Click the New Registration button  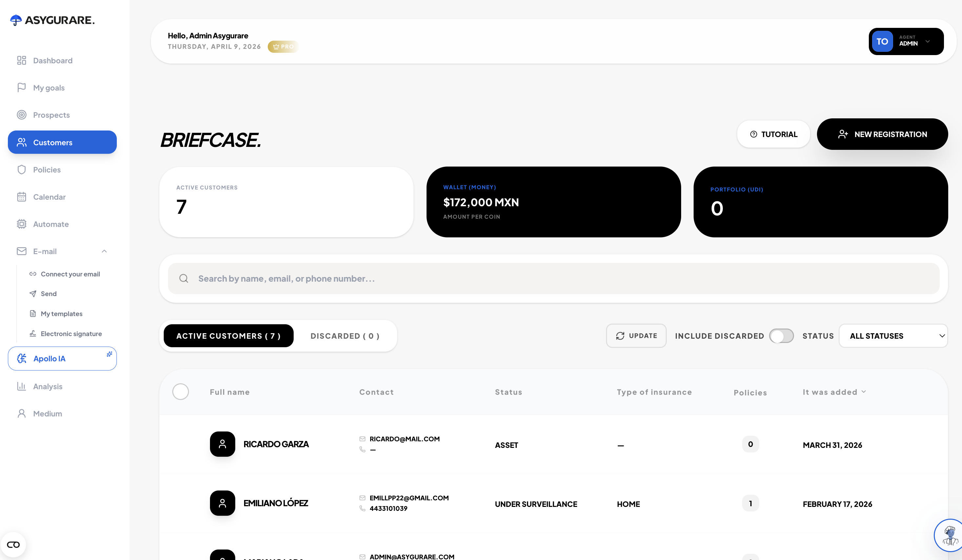(x=882, y=134)
